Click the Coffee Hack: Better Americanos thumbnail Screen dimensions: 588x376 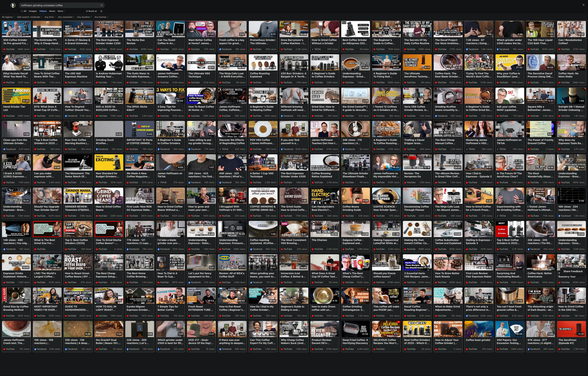coord(540,262)
